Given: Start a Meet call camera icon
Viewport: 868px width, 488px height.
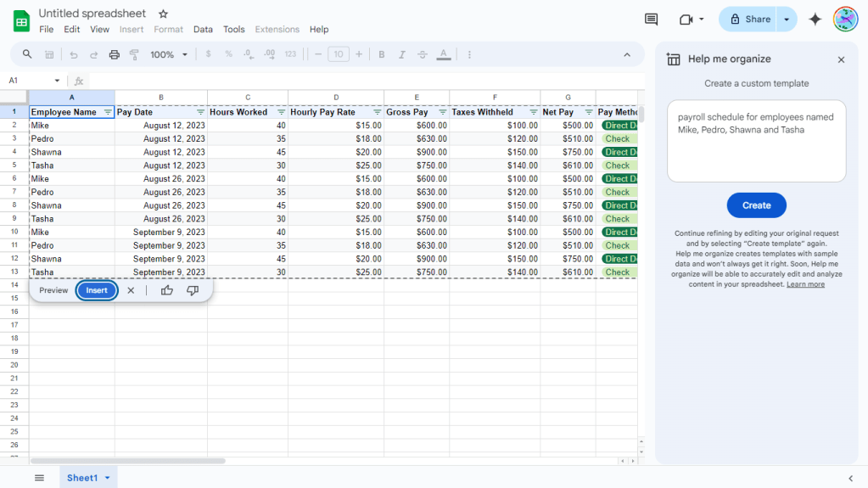Looking at the screenshot, I should (x=686, y=20).
